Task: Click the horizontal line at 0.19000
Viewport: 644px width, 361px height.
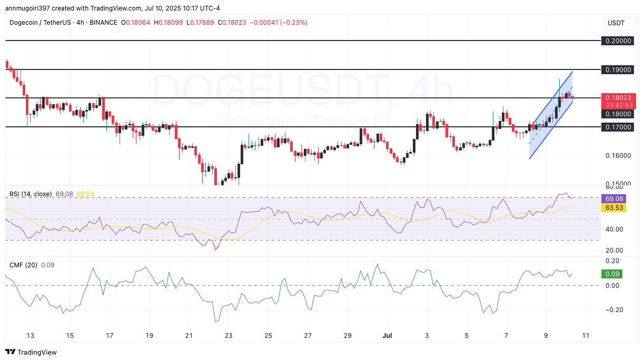Action: (303, 69)
